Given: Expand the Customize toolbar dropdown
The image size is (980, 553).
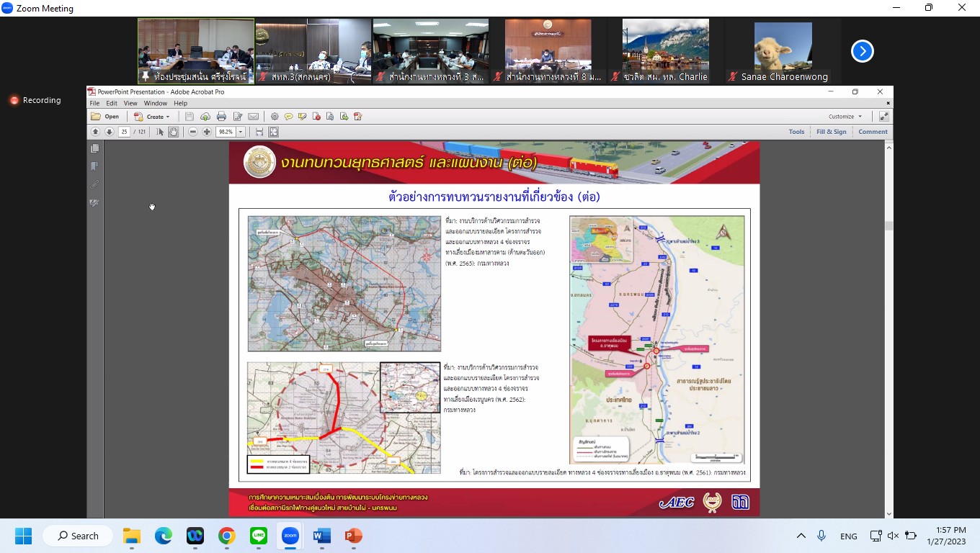Looking at the screenshot, I should click(845, 117).
